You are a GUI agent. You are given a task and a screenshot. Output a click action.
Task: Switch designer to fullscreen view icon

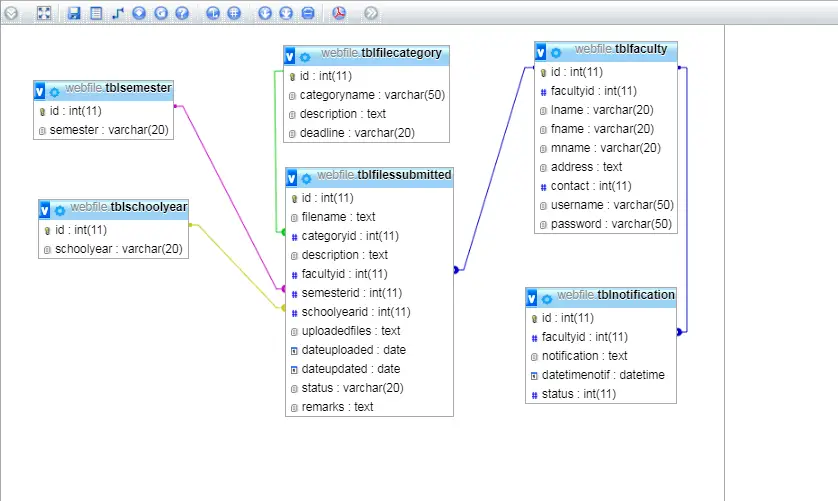(44, 13)
